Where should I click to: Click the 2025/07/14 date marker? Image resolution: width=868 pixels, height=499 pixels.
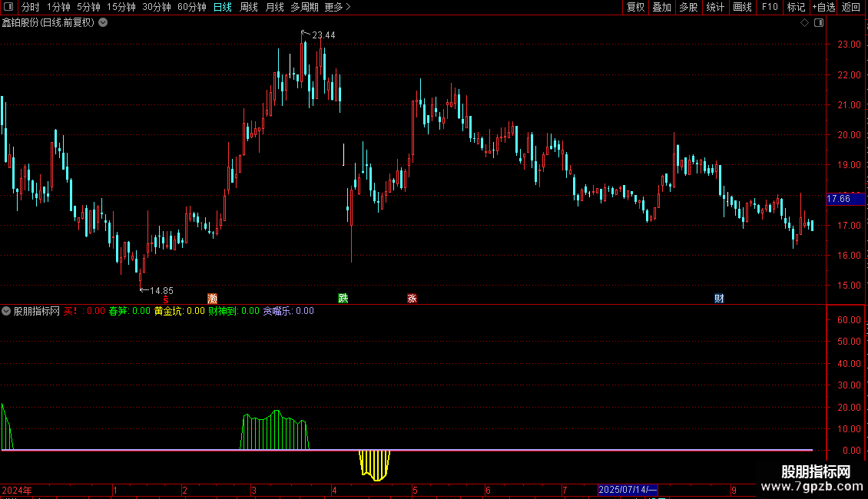[x=628, y=490]
